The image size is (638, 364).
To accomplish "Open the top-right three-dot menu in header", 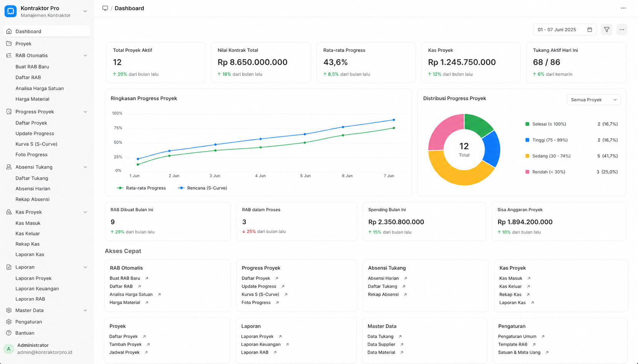I will [x=623, y=8].
